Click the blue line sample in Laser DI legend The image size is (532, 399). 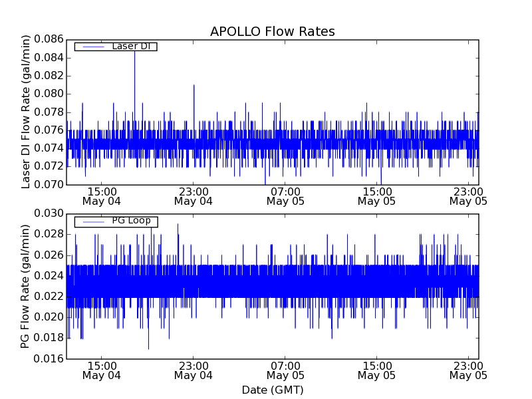pyautogui.click(x=92, y=47)
